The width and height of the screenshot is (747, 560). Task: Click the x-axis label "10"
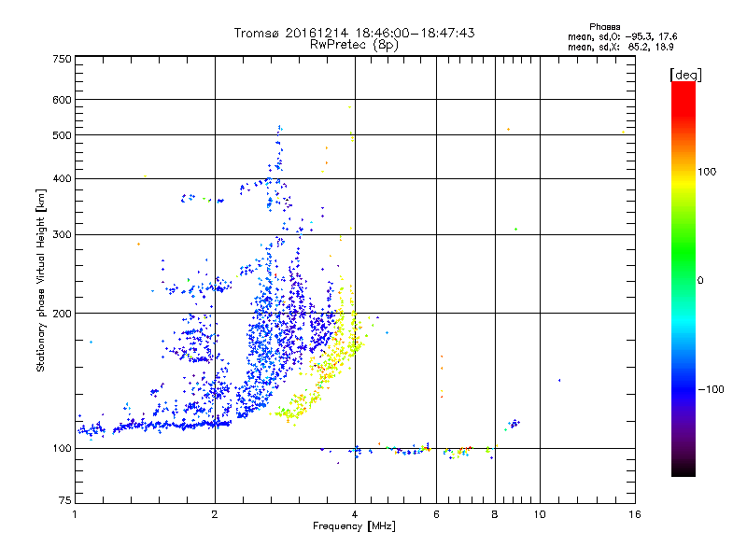point(540,514)
